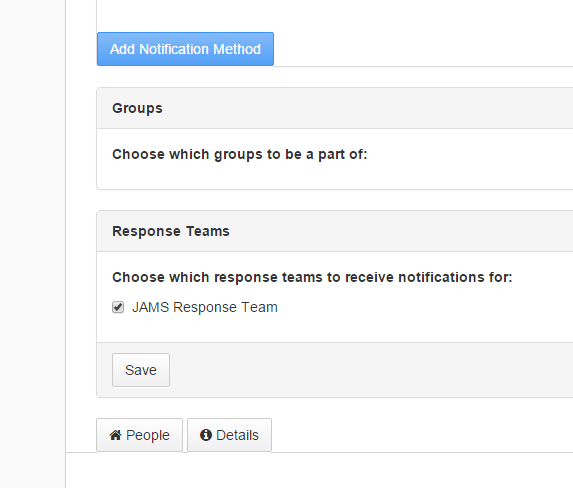Uncheck the JAMS Response Team checkbox
573x488 pixels.
pyautogui.click(x=118, y=307)
